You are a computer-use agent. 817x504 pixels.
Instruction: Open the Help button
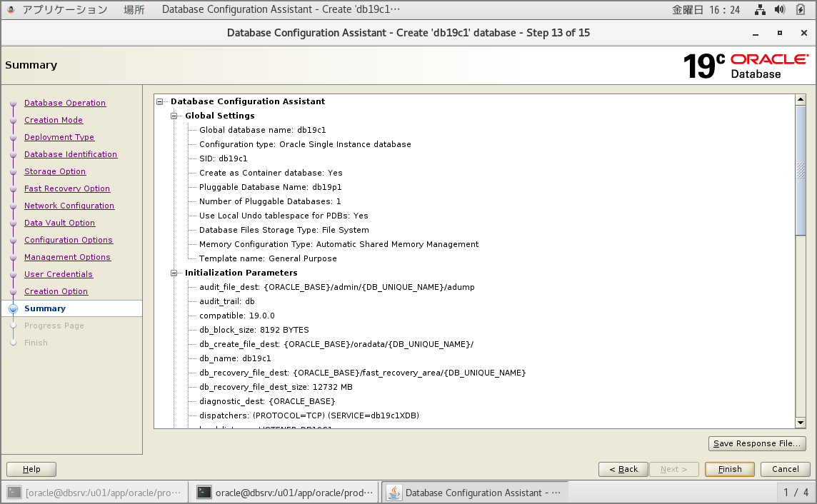[x=31, y=469]
